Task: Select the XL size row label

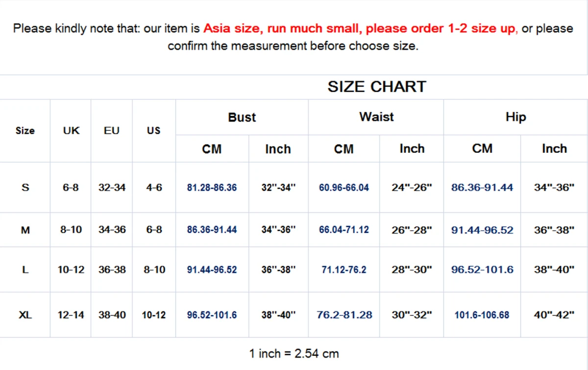Action: click(x=25, y=315)
